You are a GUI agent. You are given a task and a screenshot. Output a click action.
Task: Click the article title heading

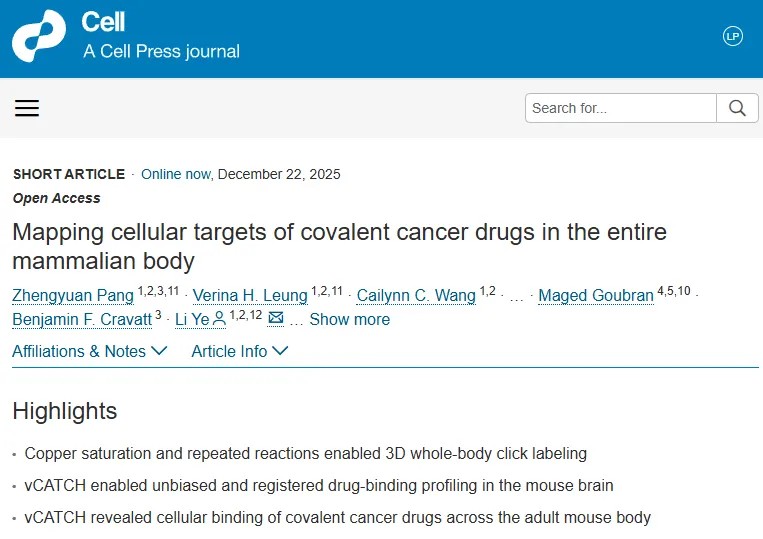(339, 247)
